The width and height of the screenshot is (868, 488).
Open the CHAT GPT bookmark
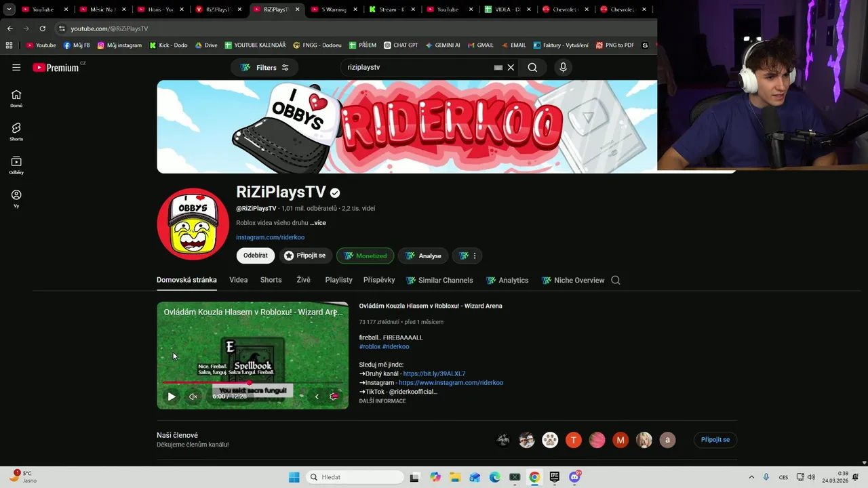pyautogui.click(x=401, y=45)
